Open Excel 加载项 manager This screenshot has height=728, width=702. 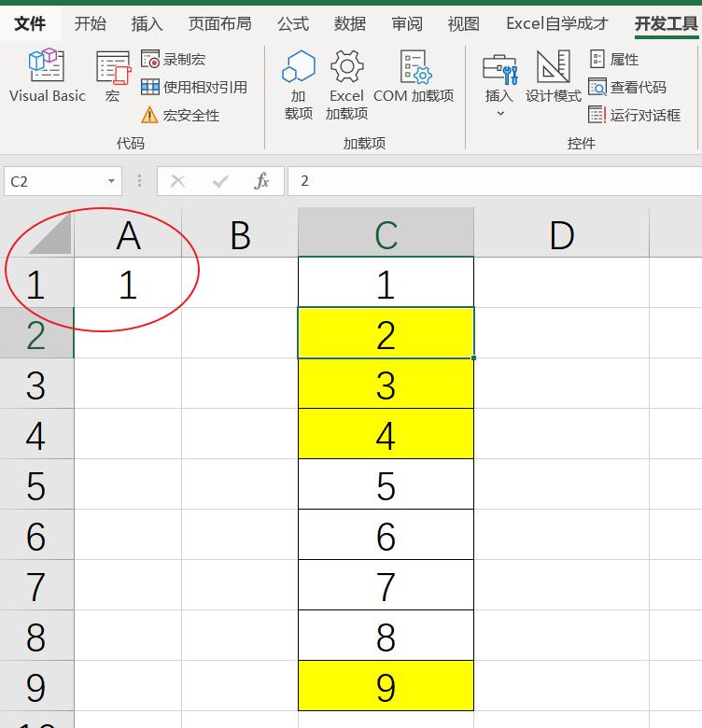[x=346, y=85]
